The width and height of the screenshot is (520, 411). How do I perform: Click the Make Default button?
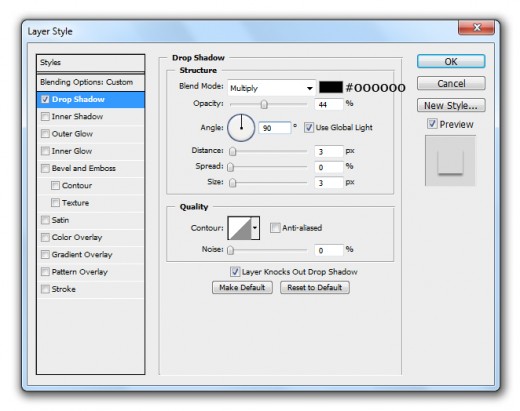242,287
